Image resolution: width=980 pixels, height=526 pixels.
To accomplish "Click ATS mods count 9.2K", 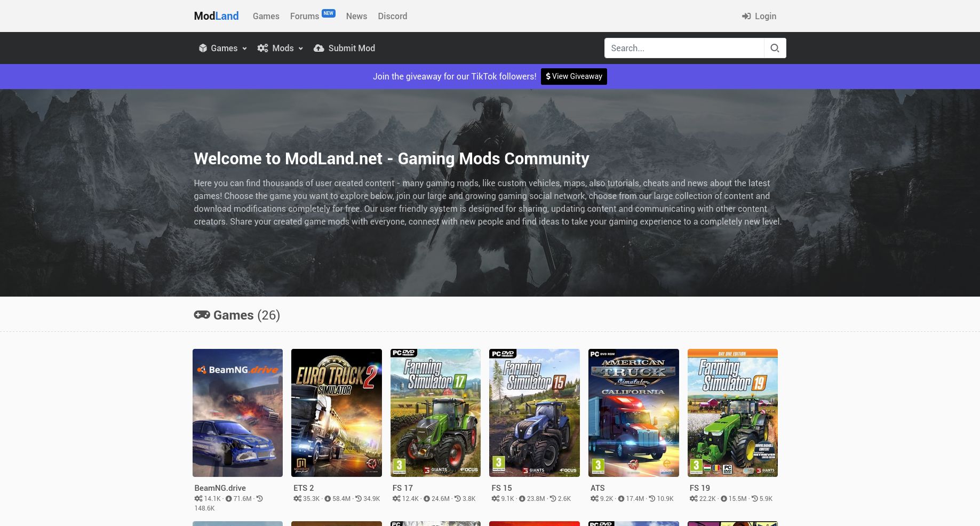I will [607, 499].
